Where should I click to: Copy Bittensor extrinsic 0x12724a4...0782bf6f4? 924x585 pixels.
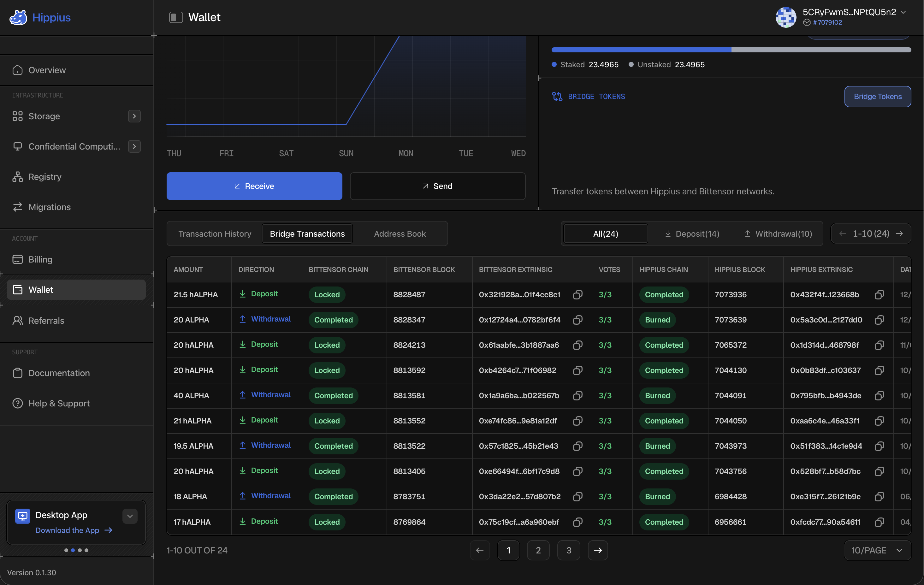click(x=577, y=320)
